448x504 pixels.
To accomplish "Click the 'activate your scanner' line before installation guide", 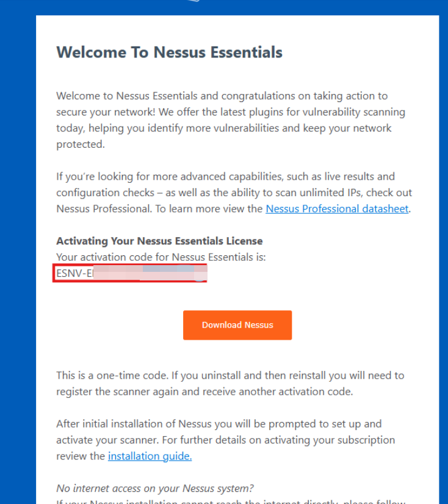I will tap(225, 440).
